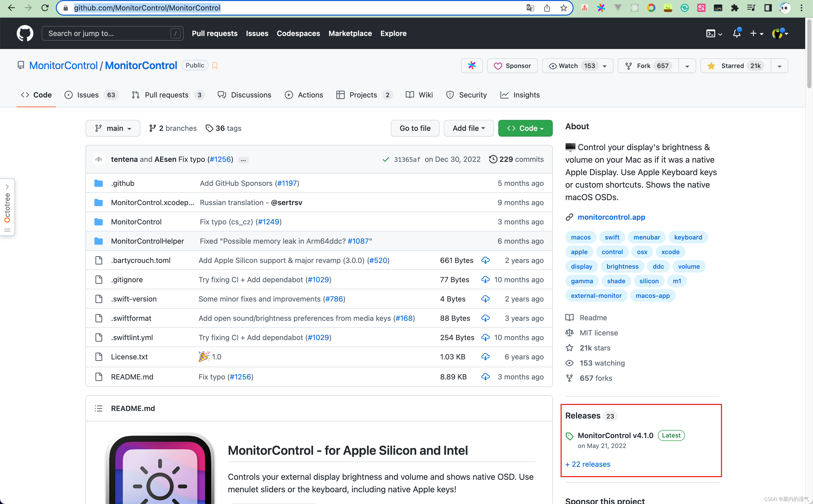This screenshot has width=813, height=504.
Task: Open the Add file dropdown
Action: click(469, 128)
